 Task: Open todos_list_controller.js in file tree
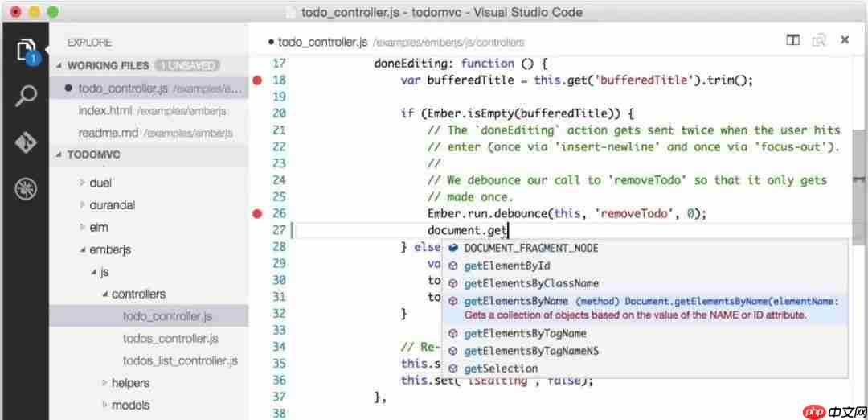[180, 361]
